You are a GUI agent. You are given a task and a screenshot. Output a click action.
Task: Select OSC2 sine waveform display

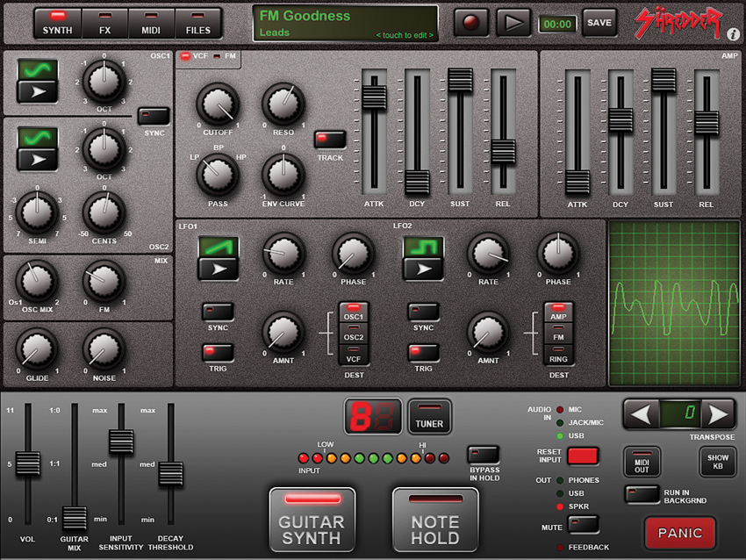pos(38,139)
